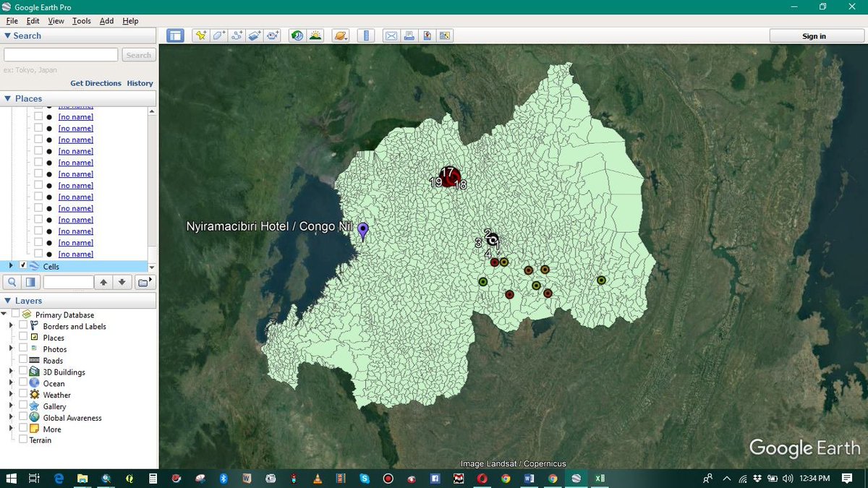
Task: Click the Places panel search magnifier button
Action: click(x=13, y=282)
